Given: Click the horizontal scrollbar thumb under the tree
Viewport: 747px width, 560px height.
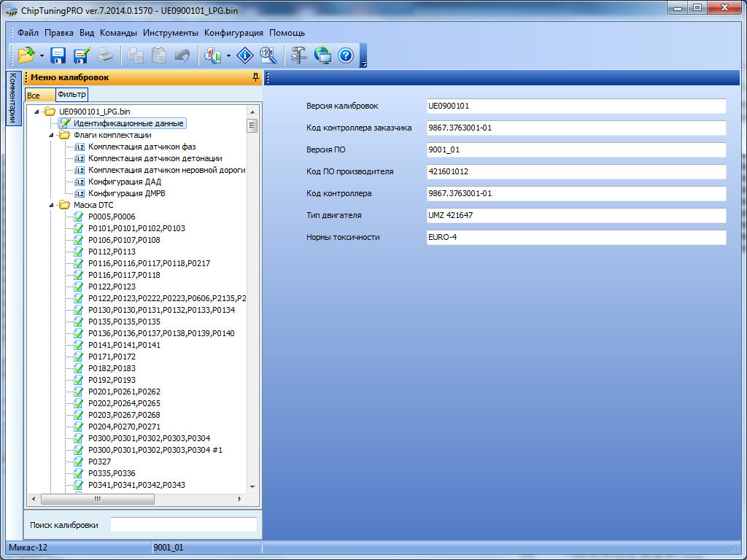Looking at the screenshot, I should click(x=97, y=499).
